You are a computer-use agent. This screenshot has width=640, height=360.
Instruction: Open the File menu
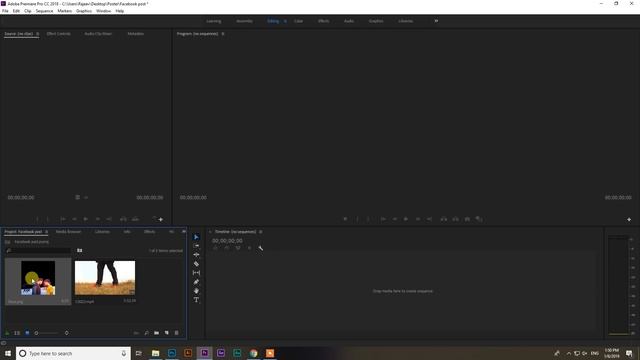(x=5, y=11)
